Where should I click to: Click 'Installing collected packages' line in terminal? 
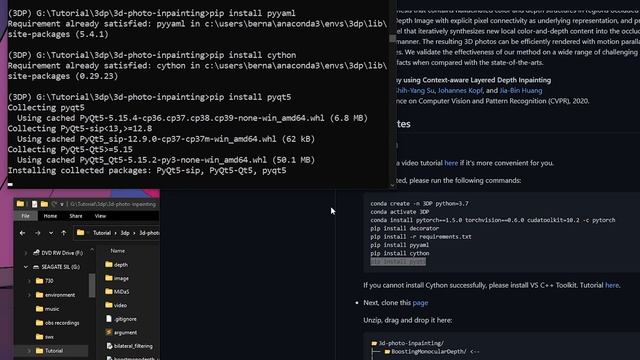click(147, 171)
